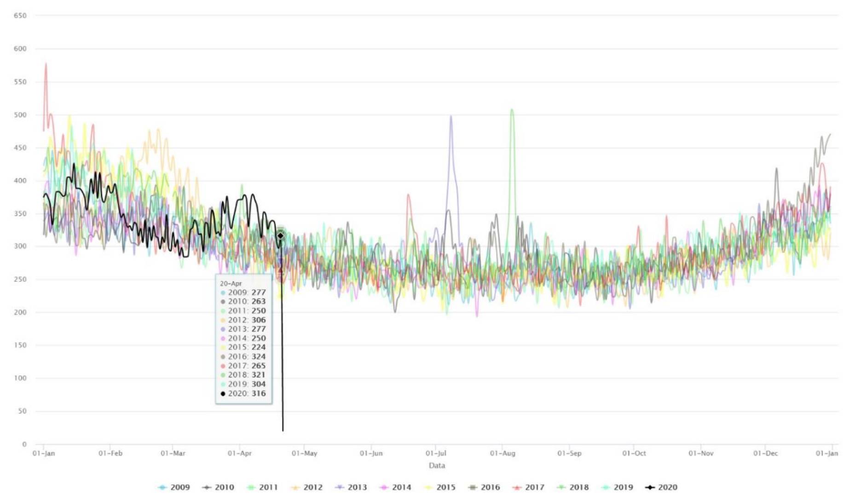855x504 pixels.
Task: Click the y-axis label 550
Action: [x=20, y=82]
